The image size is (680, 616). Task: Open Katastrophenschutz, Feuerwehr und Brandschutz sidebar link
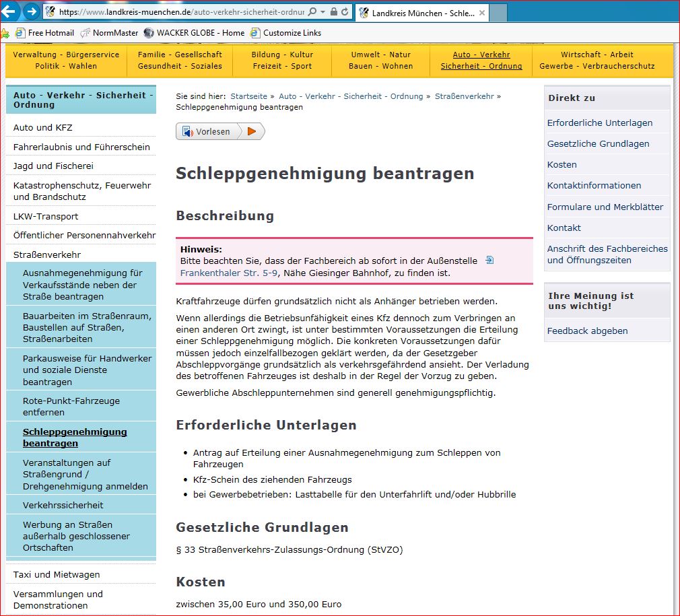pyautogui.click(x=82, y=191)
